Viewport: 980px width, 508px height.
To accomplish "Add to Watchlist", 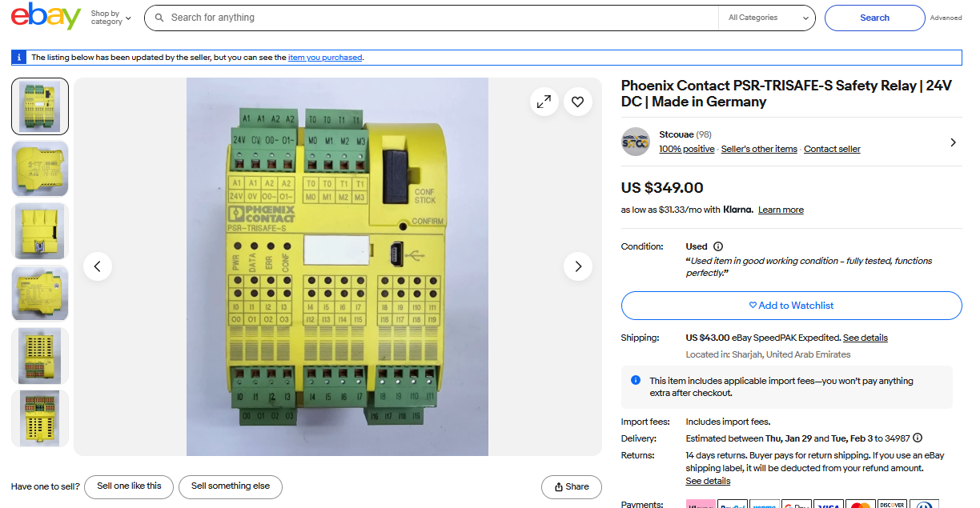I will click(791, 306).
